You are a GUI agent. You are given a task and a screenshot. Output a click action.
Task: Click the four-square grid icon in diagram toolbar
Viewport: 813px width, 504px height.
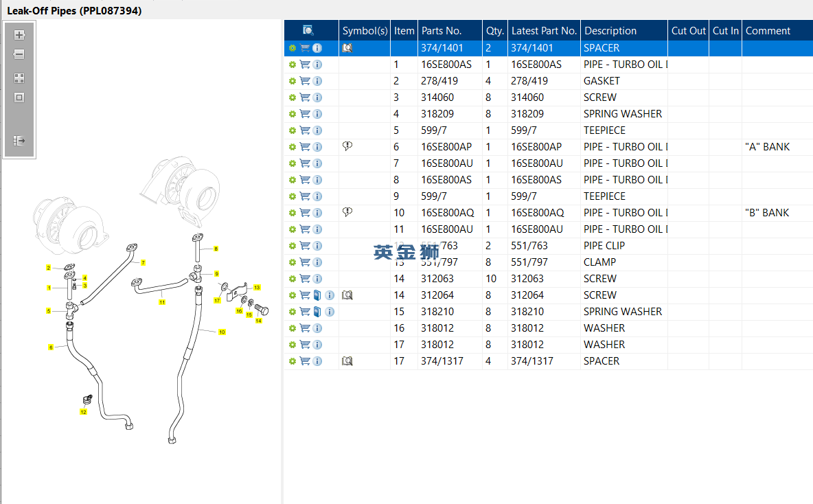[19, 78]
